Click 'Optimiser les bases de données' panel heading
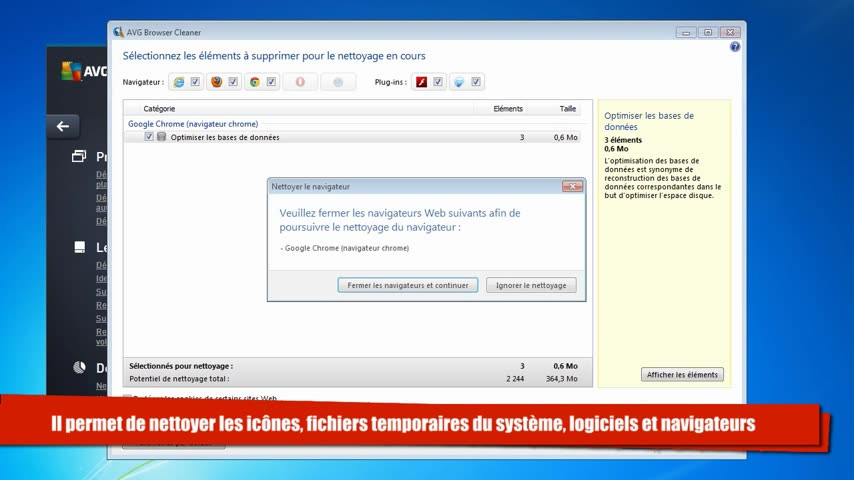Viewport: 854px width, 480px height. pos(649,121)
